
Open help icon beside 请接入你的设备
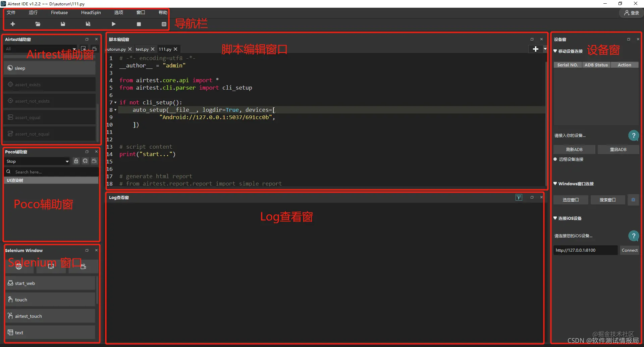click(633, 136)
